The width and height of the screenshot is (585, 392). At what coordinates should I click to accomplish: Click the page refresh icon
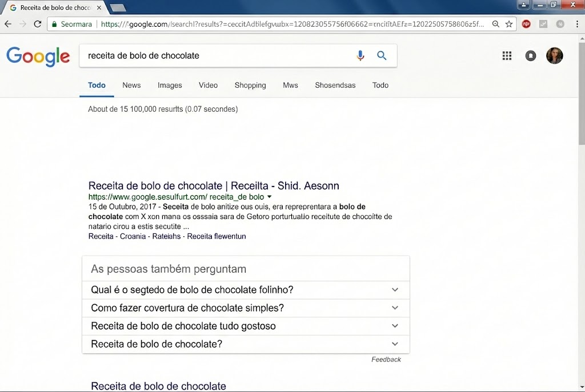click(x=37, y=25)
